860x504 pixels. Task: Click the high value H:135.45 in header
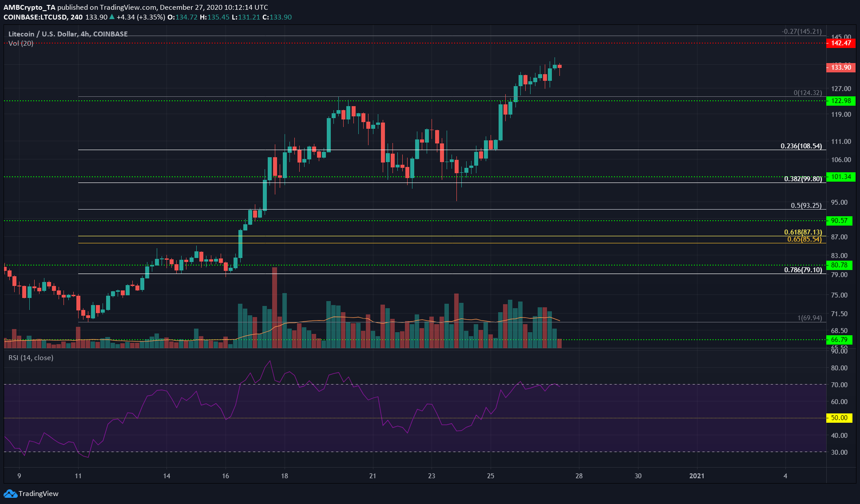pyautogui.click(x=214, y=17)
